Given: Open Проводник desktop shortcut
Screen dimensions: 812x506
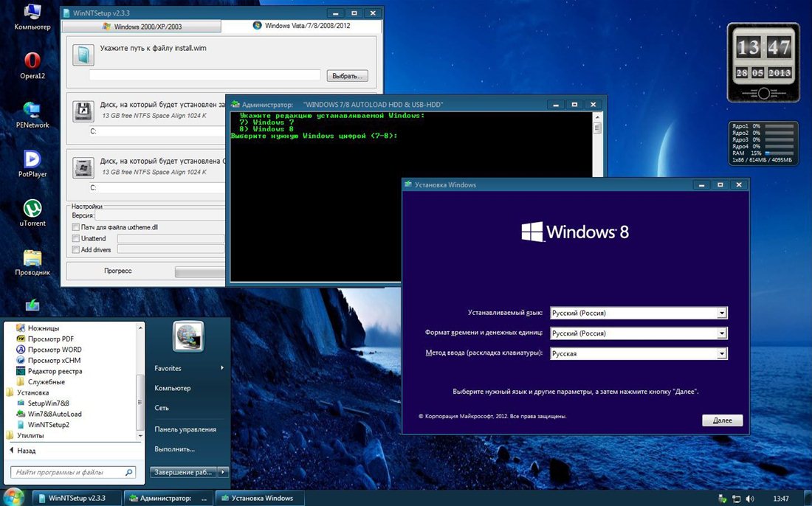Looking at the screenshot, I should click(x=32, y=263).
